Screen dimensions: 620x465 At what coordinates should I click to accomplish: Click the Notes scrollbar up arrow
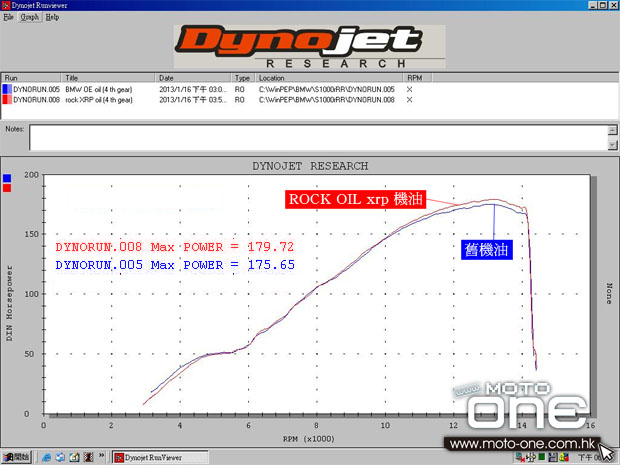[x=612, y=130]
